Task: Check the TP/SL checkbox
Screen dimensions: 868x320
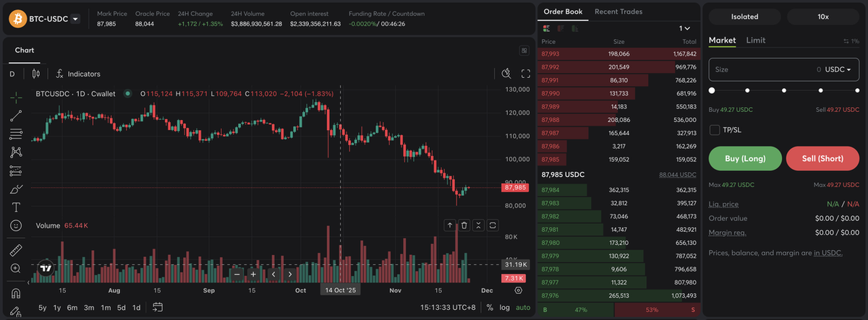Action: pos(715,130)
